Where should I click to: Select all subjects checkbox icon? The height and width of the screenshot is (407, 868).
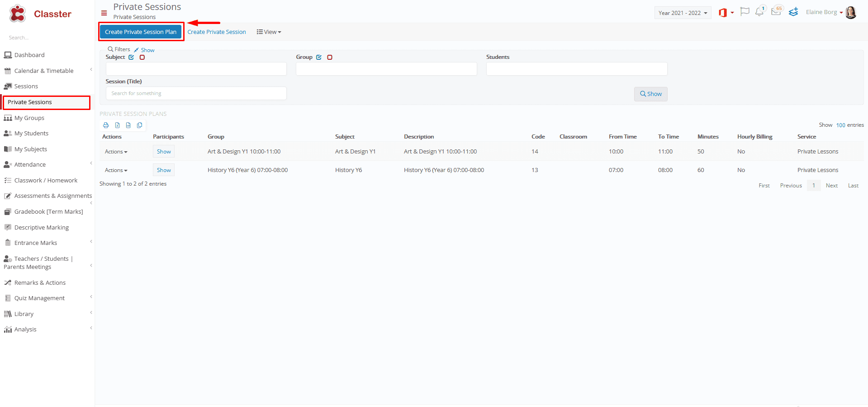[x=131, y=57]
